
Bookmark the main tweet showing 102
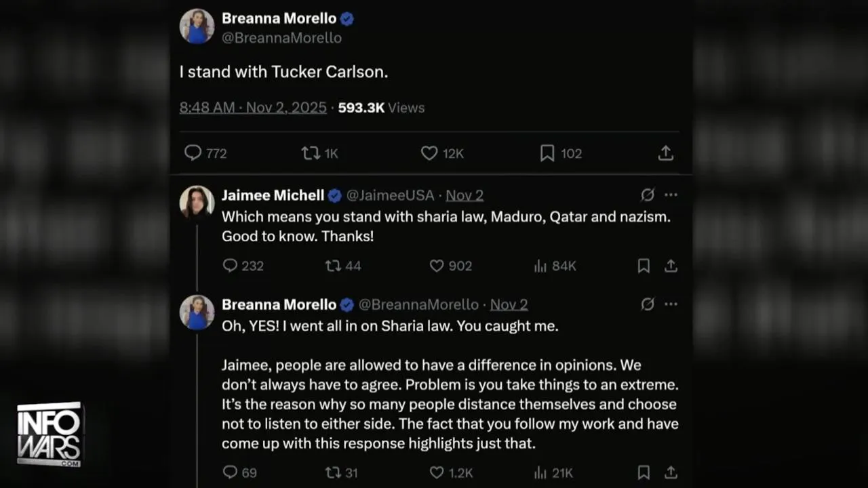click(x=547, y=153)
